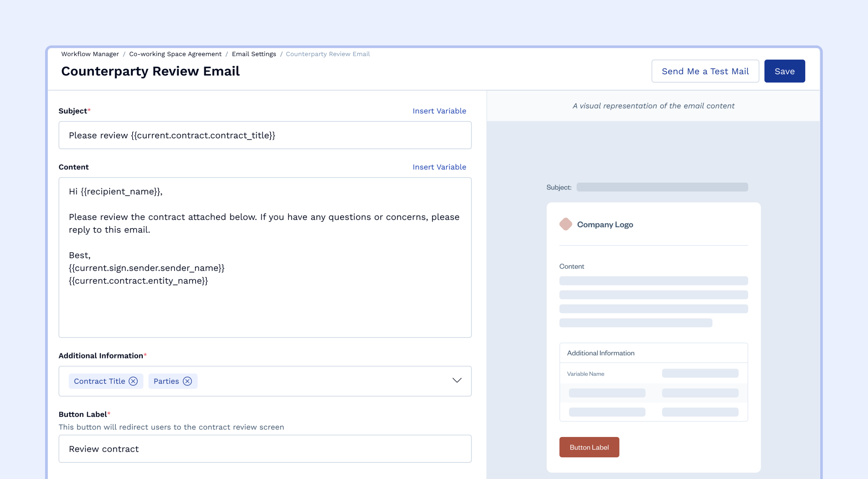Save the email settings
The image size is (868, 479).
tap(784, 71)
